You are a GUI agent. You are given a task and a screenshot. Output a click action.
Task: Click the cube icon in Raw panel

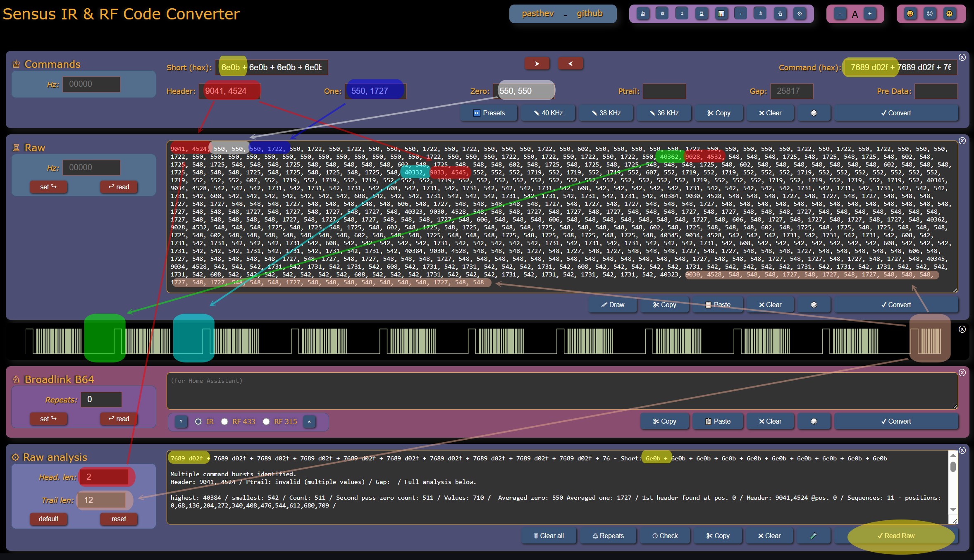click(x=814, y=305)
